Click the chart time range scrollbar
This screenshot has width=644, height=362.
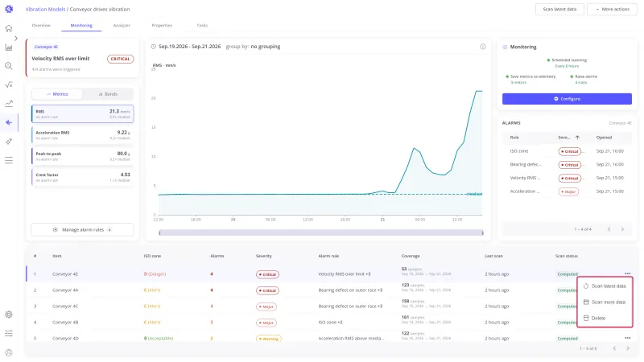coord(320,232)
